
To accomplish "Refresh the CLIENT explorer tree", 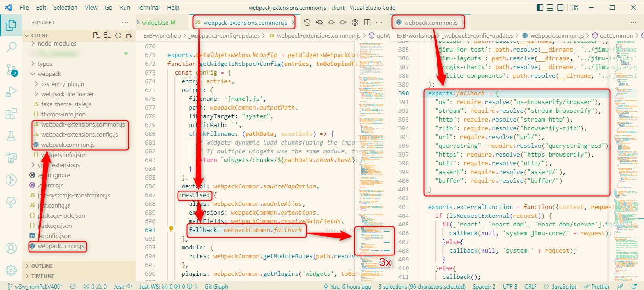I will click(118, 35).
